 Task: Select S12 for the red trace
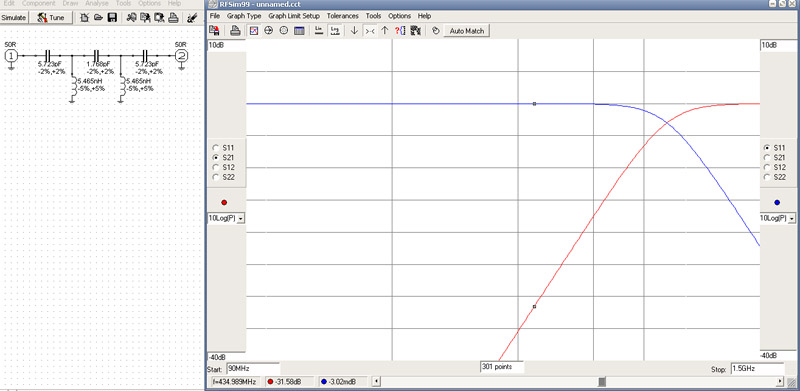pos(216,167)
